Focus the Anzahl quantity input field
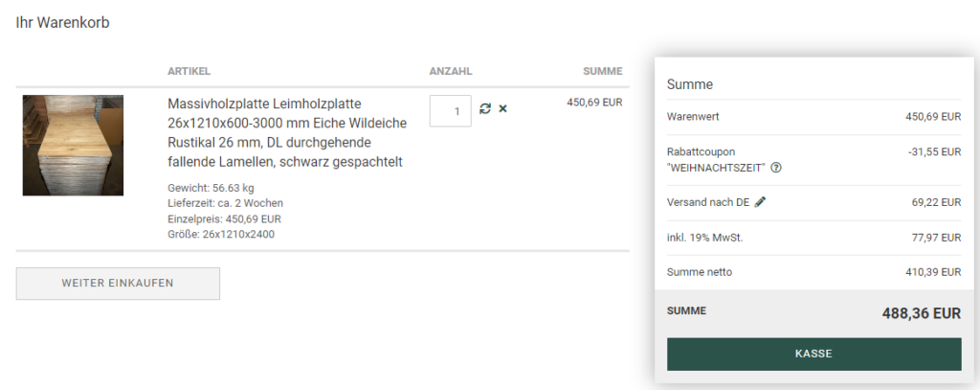Screen dimensions: 980x390 click(x=450, y=111)
